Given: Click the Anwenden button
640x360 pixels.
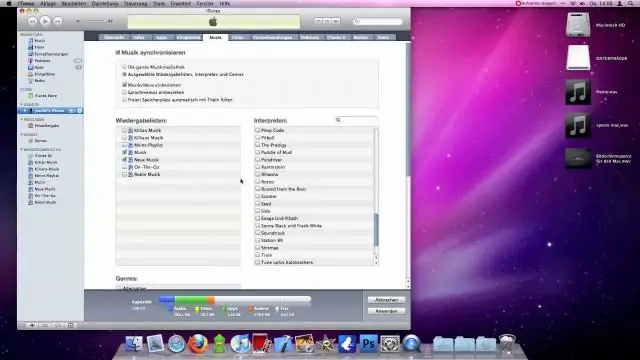Looking at the screenshot, I should pyautogui.click(x=386, y=311).
